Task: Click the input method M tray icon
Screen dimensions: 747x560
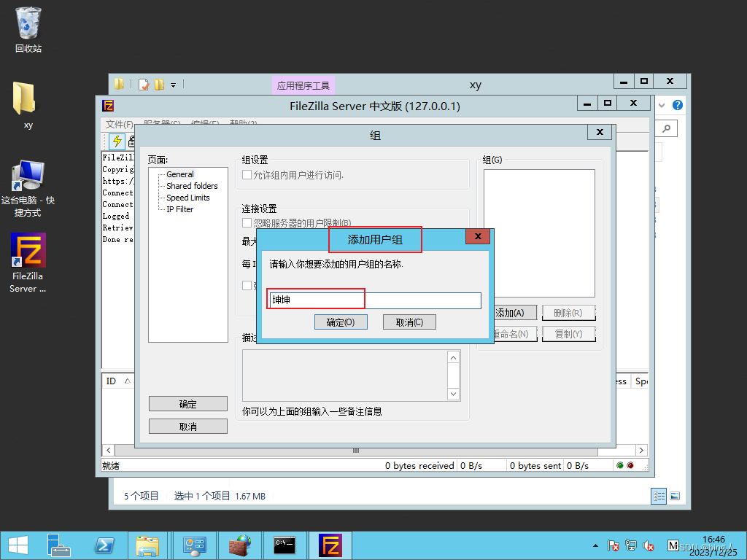Action: (x=673, y=545)
